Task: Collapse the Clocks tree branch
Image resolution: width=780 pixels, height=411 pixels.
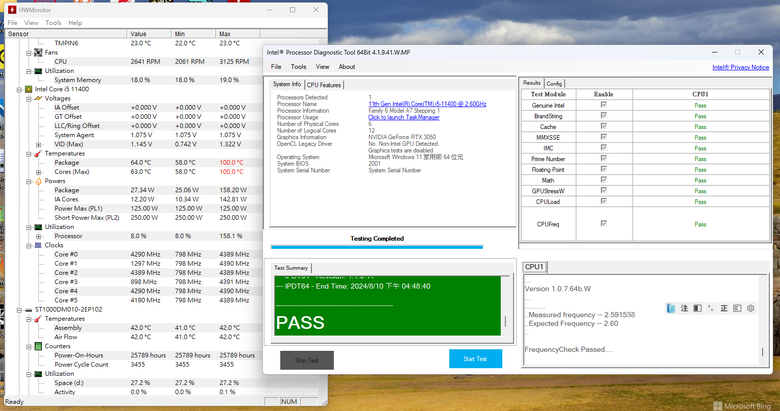Action: point(29,246)
